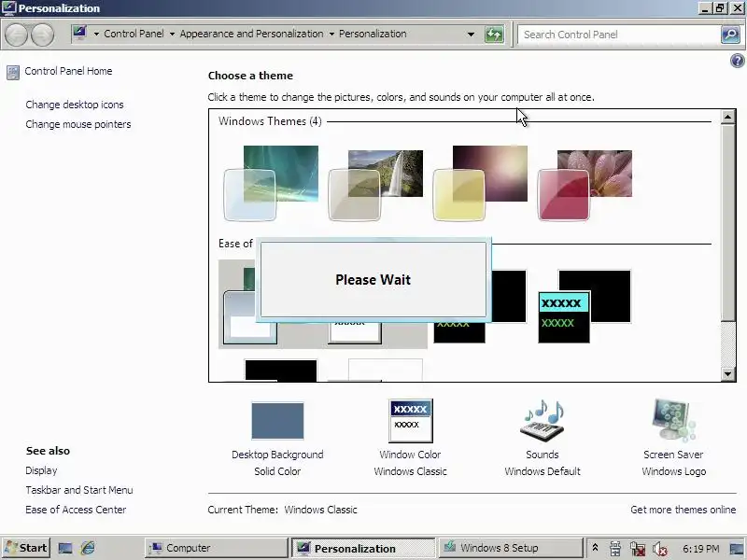Click the Back navigation arrow button
Image resolution: width=747 pixels, height=560 pixels.
(x=16, y=35)
